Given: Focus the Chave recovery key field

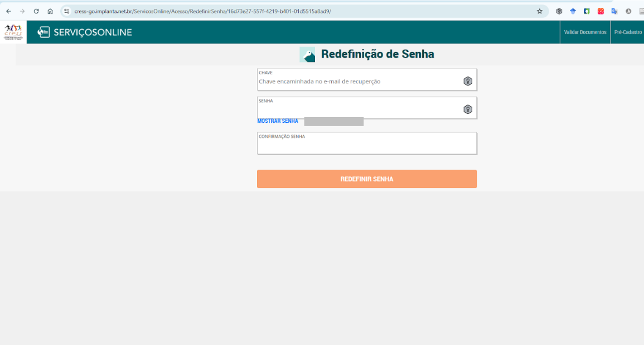Looking at the screenshot, I should pyautogui.click(x=367, y=80).
